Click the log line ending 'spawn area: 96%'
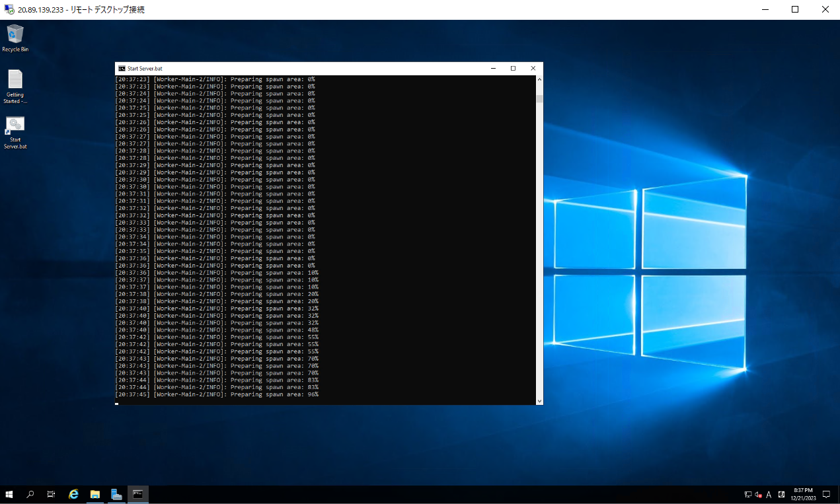The height and width of the screenshot is (504, 840). pyautogui.click(x=217, y=394)
